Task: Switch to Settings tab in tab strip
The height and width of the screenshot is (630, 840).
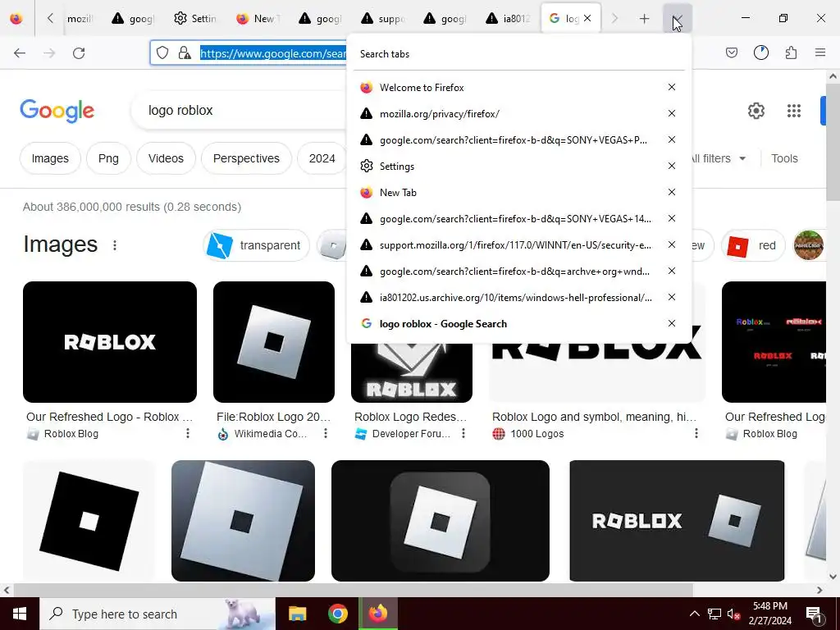Action: [195, 18]
